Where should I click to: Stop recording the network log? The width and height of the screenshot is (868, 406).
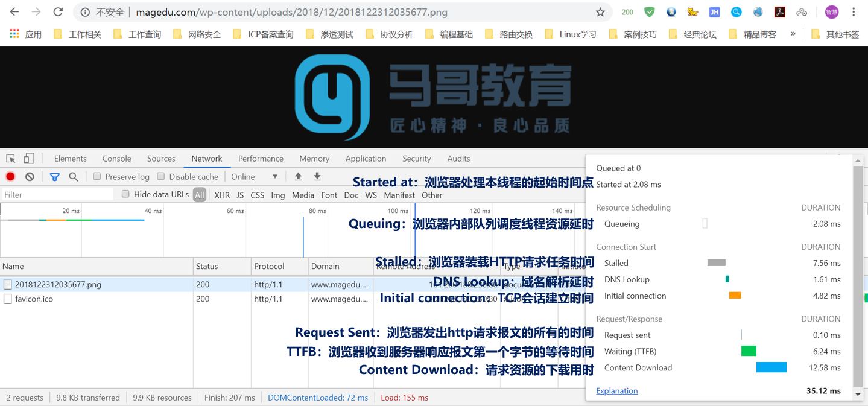point(10,177)
